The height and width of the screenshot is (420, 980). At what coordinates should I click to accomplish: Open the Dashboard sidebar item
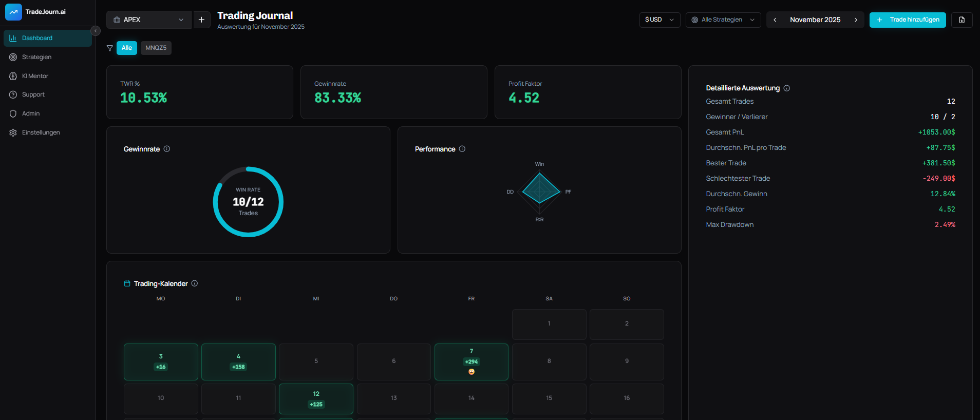pyautogui.click(x=48, y=38)
